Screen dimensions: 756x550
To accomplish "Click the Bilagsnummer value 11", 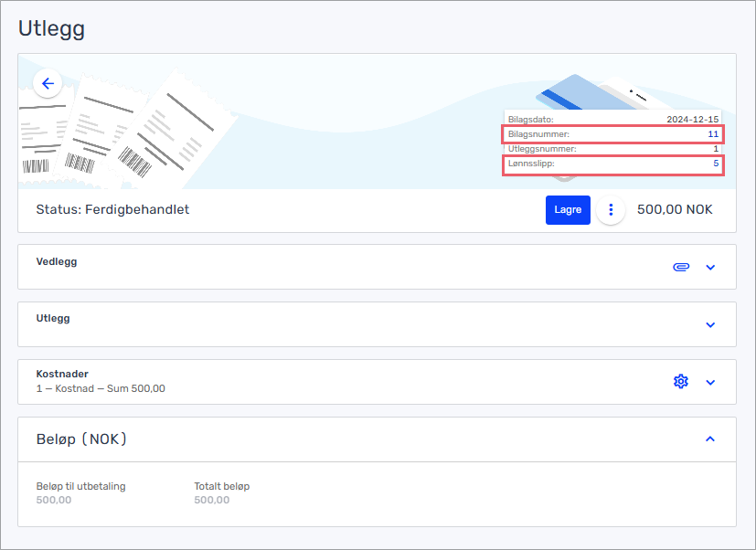I will point(712,134).
